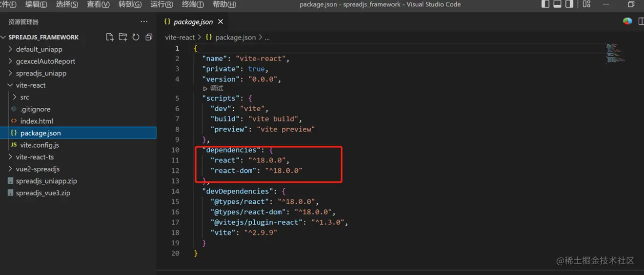The width and height of the screenshot is (644, 275).
Task: Click the braces icon in the breadcrumb
Action: tap(209, 37)
